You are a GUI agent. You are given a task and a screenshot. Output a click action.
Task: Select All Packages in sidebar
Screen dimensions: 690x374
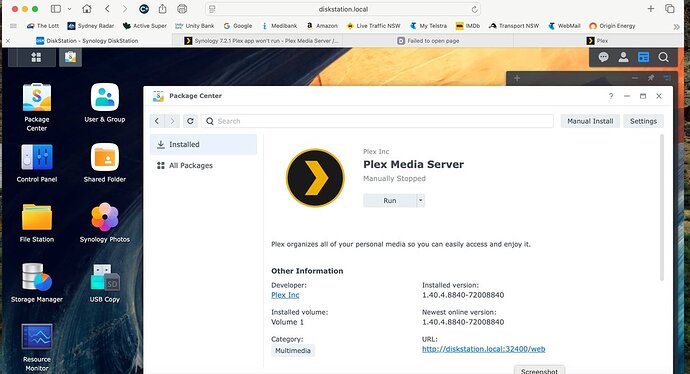coord(203,165)
